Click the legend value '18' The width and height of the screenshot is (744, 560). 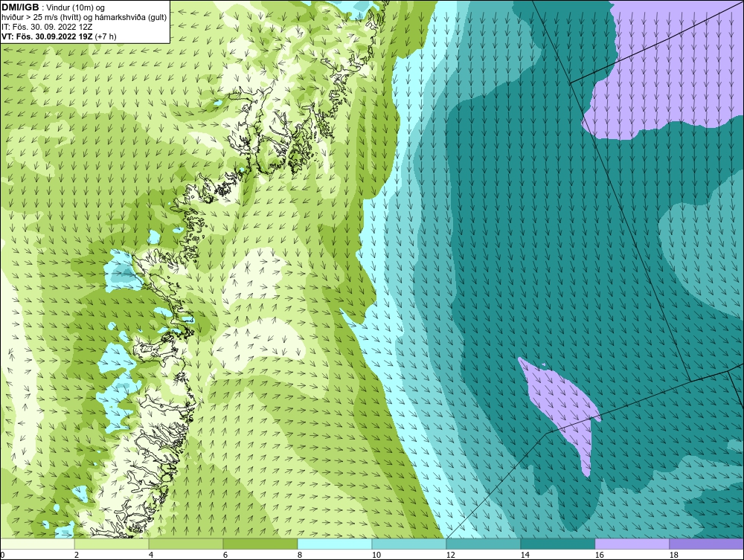pos(673,555)
